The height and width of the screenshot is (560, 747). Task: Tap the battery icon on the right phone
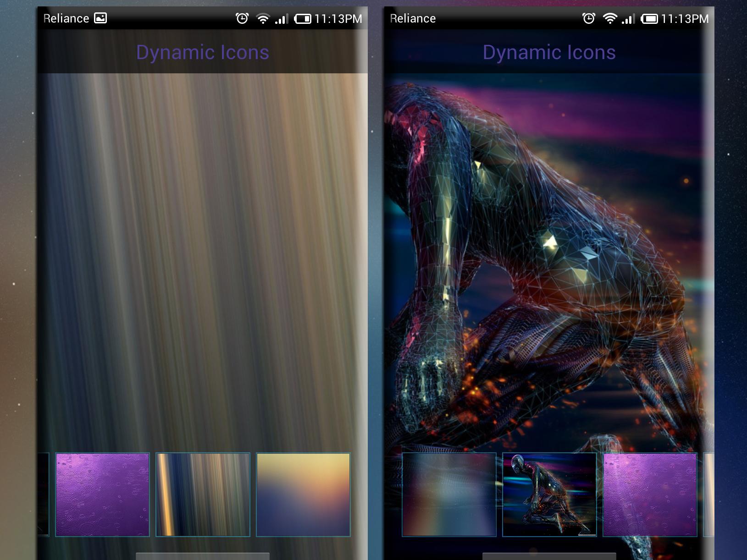[649, 19]
